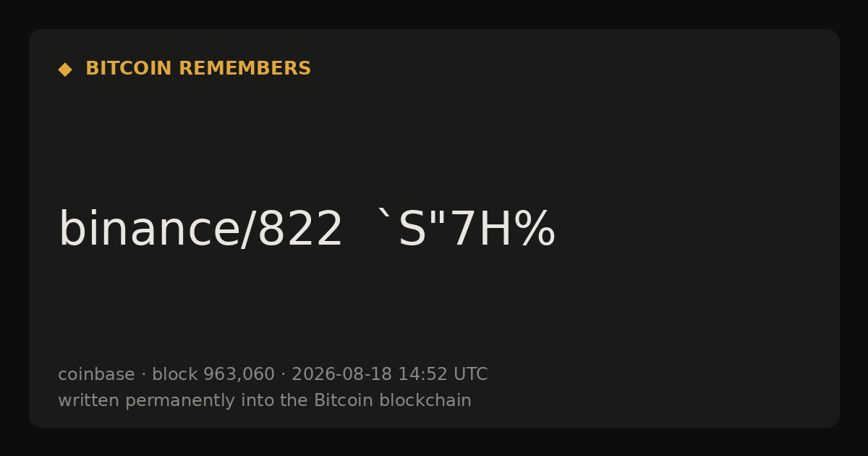Click the word binance in message
Viewport: 868px width, 456px height.
[148, 229]
